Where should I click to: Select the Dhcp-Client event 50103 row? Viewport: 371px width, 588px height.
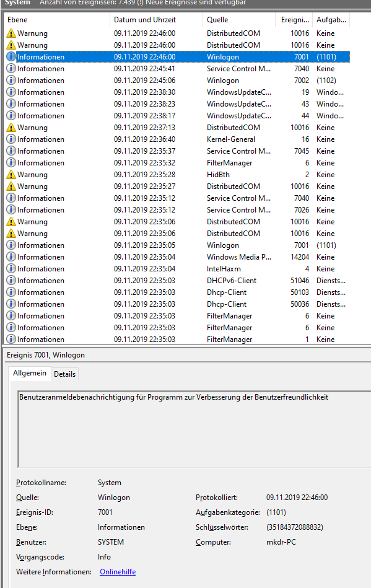pyautogui.click(x=177, y=292)
